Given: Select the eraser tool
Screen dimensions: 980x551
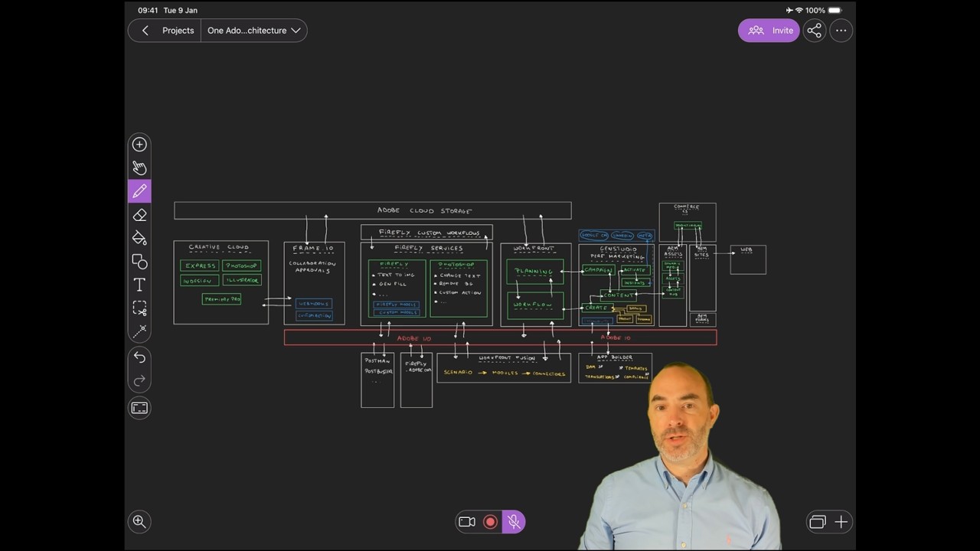Looking at the screenshot, I should tap(139, 215).
